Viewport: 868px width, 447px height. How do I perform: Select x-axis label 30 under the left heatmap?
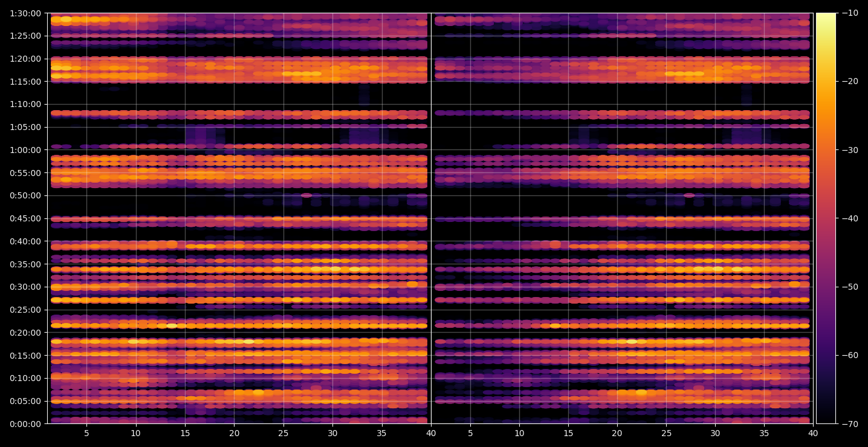332,434
